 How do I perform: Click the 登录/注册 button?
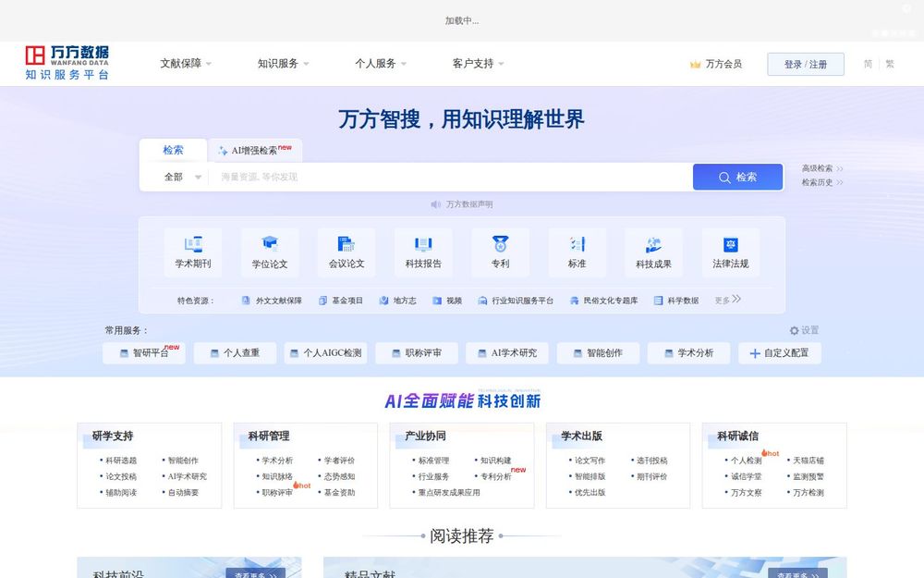tap(805, 64)
